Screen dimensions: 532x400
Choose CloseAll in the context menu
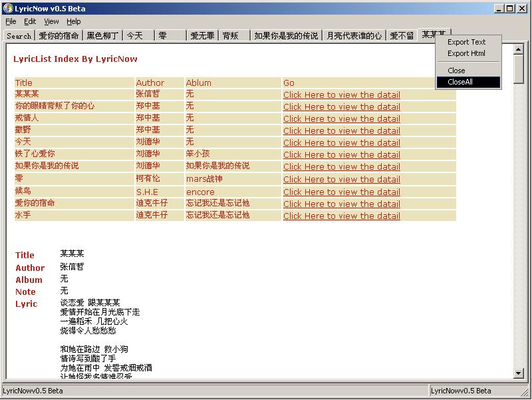click(460, 82)
